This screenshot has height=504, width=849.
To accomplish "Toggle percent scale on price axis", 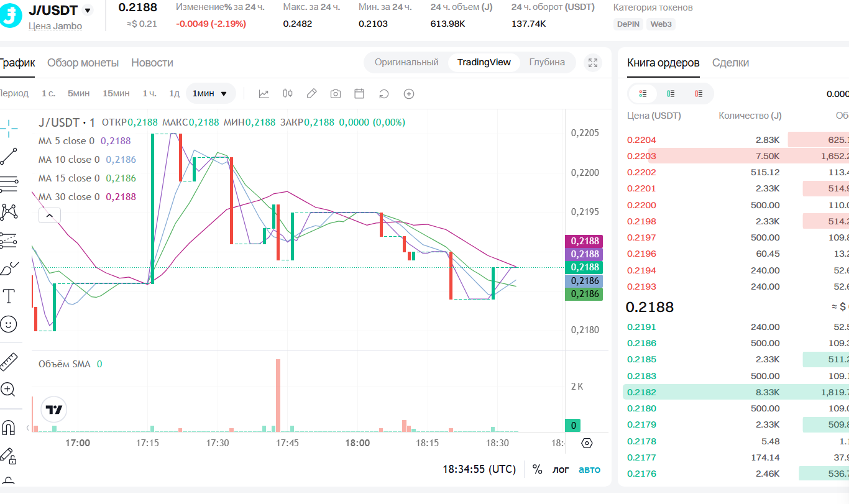I will pos(537,469).
